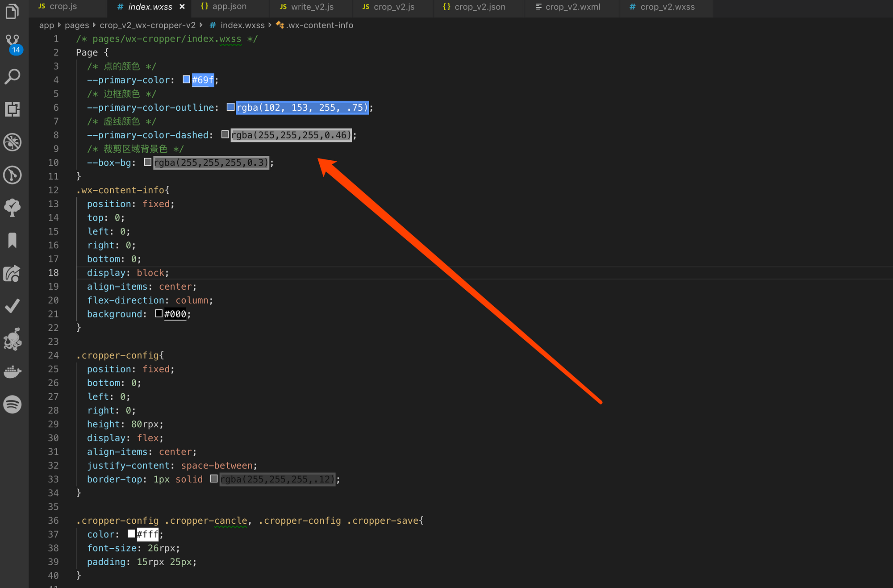Viewport: 893px width, 588px height.
Task: Click the #69f primary-color swatch
Action: (187, 79)
